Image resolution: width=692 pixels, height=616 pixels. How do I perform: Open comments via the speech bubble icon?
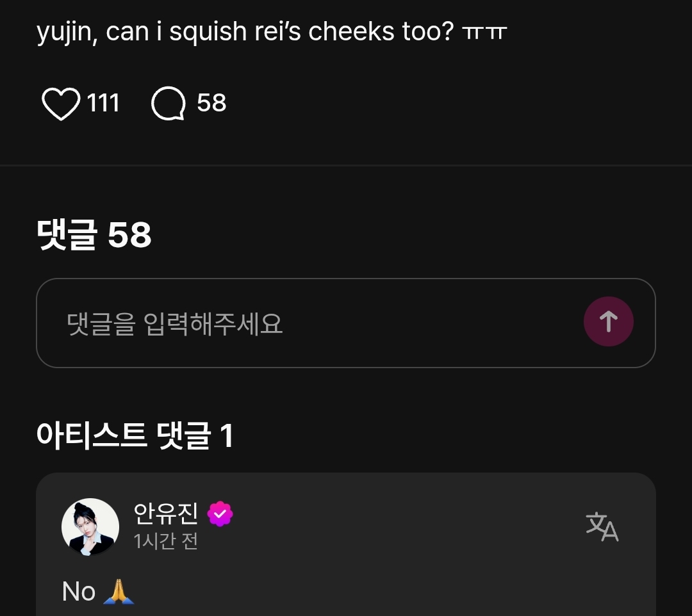click(x=169, y=104)
